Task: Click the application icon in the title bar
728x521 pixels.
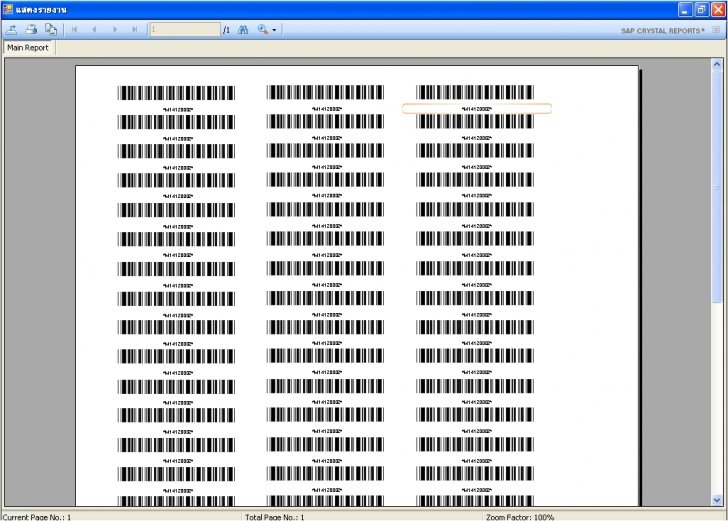Action: tap(7, 9)
